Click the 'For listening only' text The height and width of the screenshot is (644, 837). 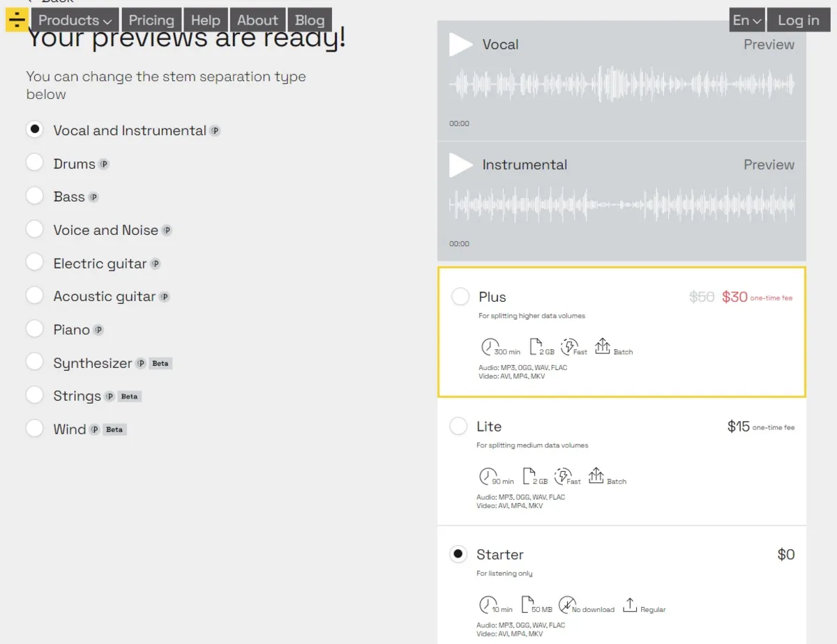tap(504, 574)
